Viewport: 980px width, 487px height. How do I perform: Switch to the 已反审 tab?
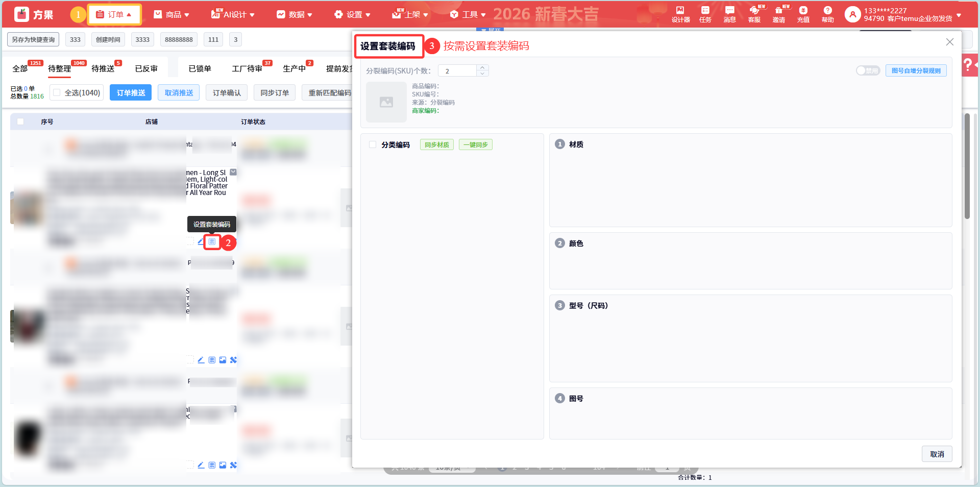(x=146, y=68)
